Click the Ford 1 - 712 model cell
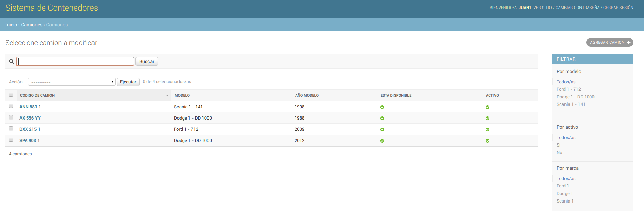Screen dimensions: 644x223 tap(186, 129)
